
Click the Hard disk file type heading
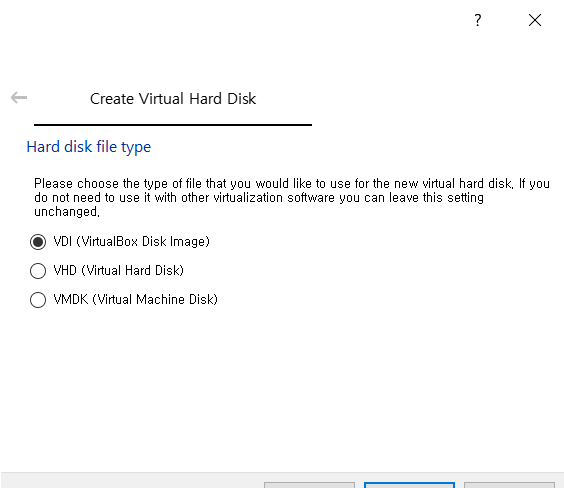[x=88, y=147]
